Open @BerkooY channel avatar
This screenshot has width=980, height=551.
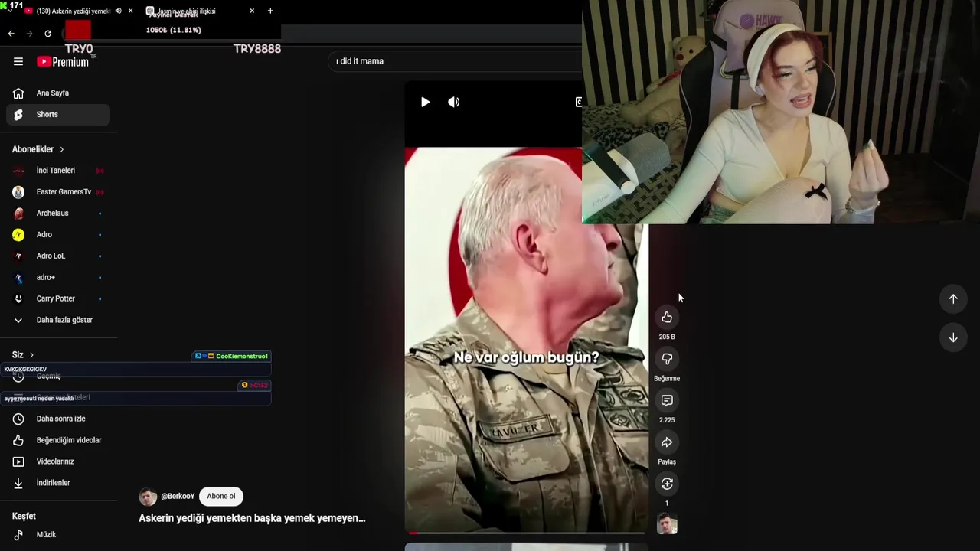148,497
